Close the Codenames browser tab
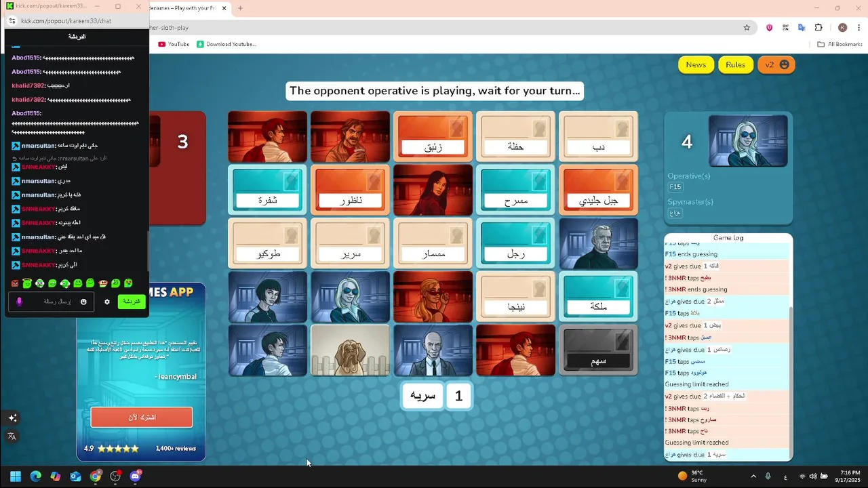The width and height of the screenshot is (868, 488). [x=224, y=8]
